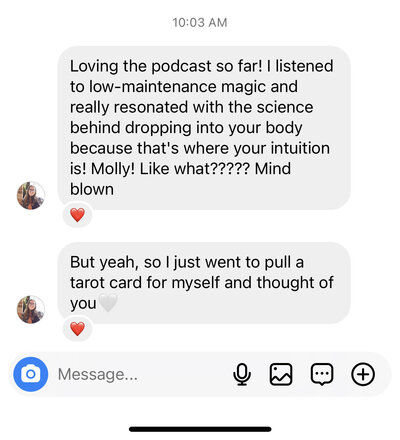The width and height of the screenshot is (400, 440).
Task: Tap the white heart emoji after "you"
Action: 108,303
